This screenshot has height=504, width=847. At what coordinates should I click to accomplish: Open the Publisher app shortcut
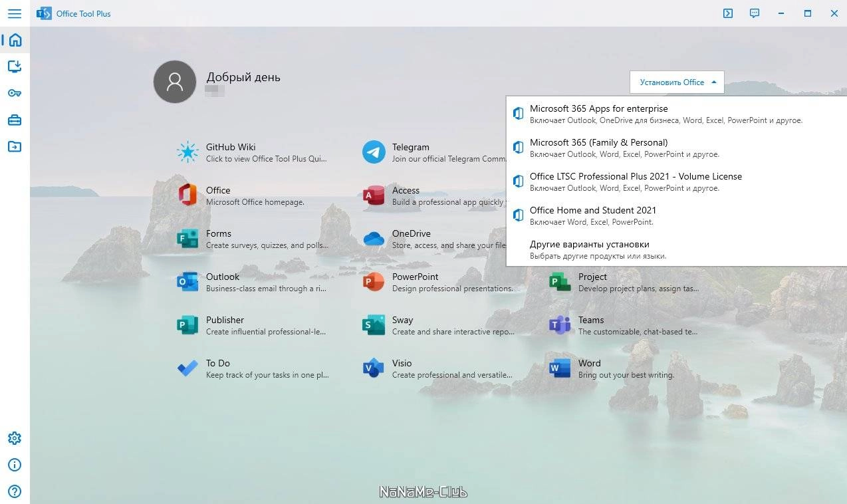pos(253,325)
